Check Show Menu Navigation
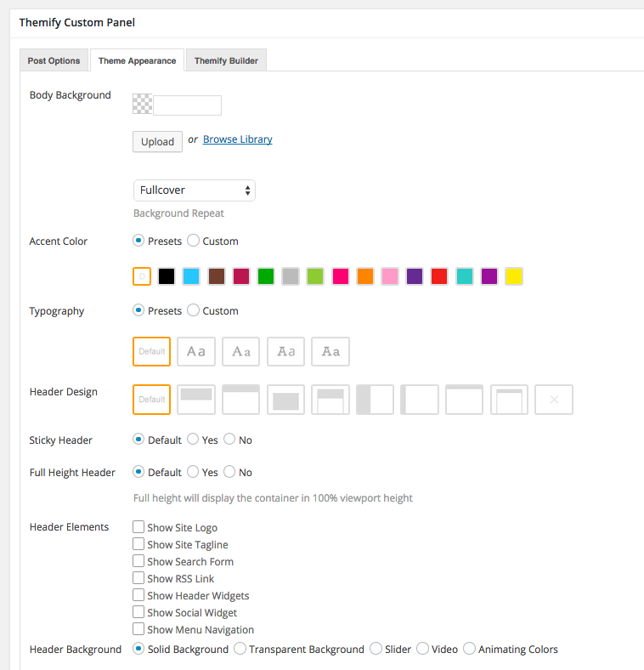Image resolution: width=644 pixels, height=670 pixels. [x=138, y=629]
